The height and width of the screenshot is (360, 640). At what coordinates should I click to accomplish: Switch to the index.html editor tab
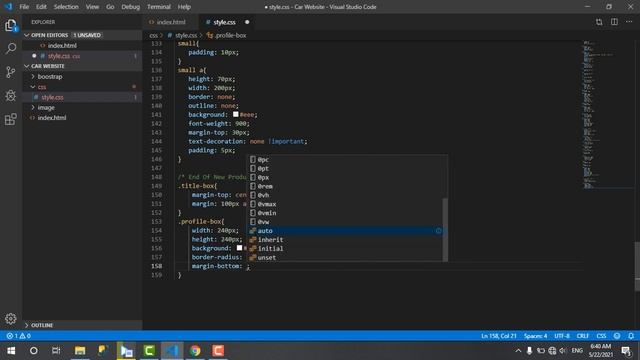tap(170, 22)
